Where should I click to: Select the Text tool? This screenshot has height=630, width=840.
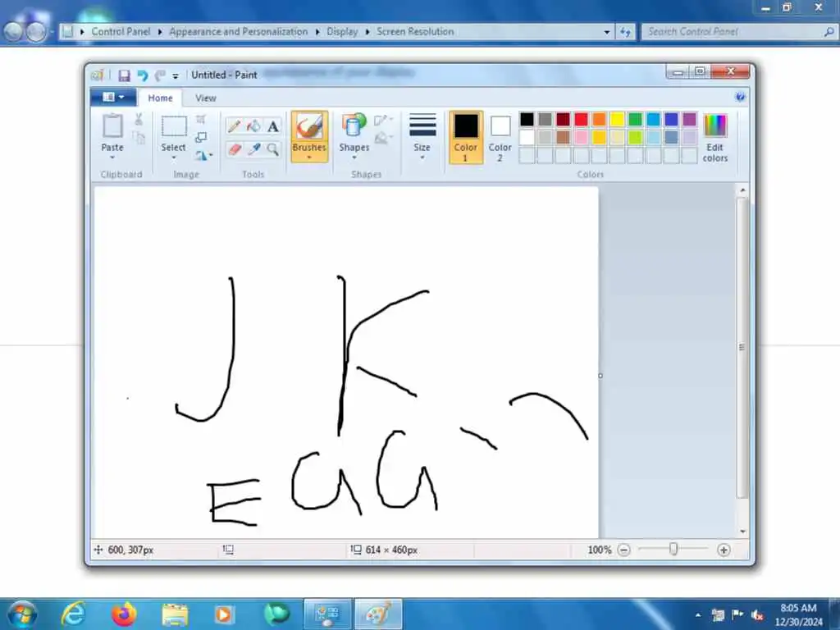tap(272, 126)
